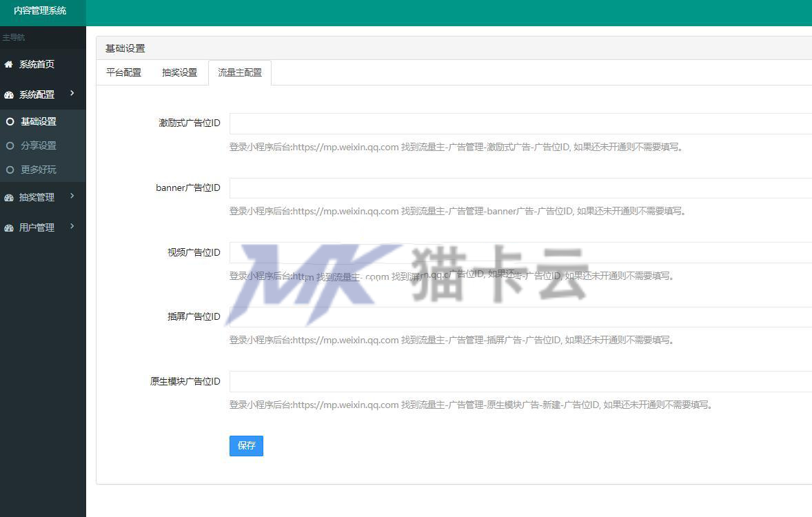The width and height of the screenshot is (812, 517).
Task: Click the help text mentioning 激励式广告
Action: pos(457,147)
